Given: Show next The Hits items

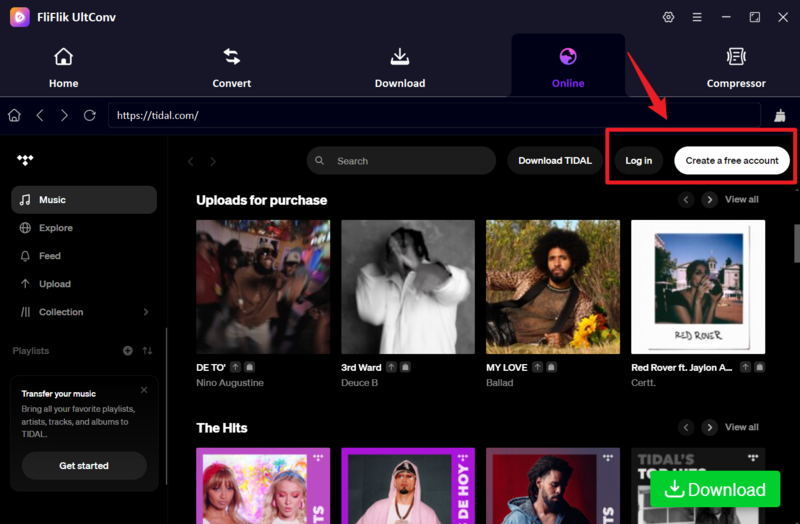Looking at the screenshot, I should click(709, 427).
